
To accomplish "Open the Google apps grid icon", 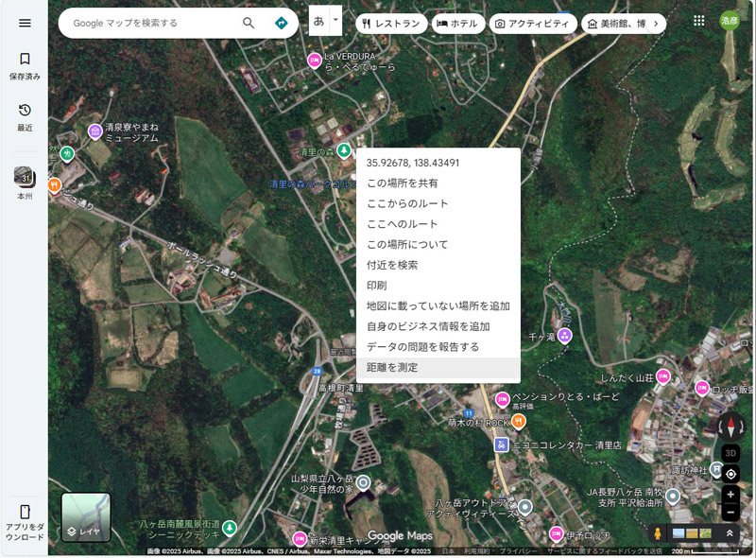I will click(697, 22).
